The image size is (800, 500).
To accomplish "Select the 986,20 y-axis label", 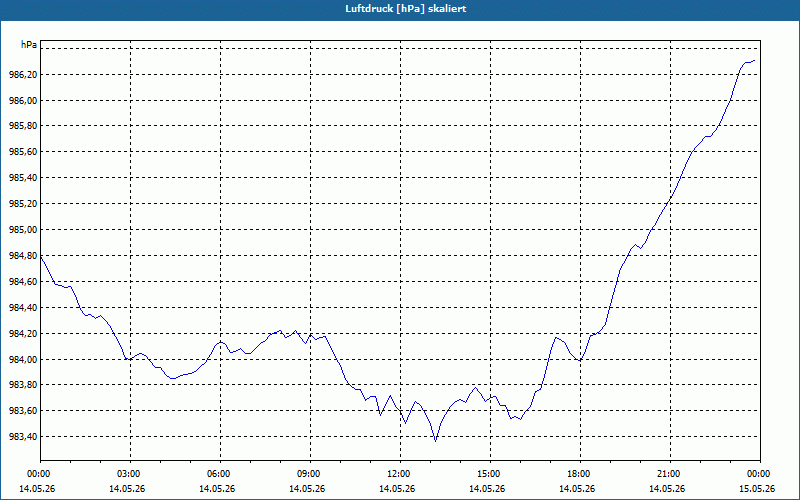I will click(x=23, y=74).
